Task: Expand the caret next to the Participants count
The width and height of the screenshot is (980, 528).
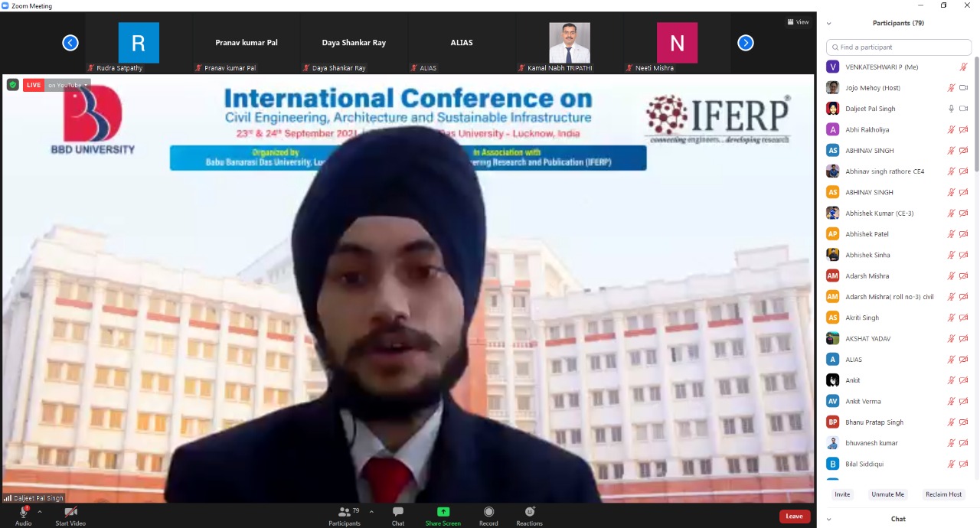Action: point(371,511)
